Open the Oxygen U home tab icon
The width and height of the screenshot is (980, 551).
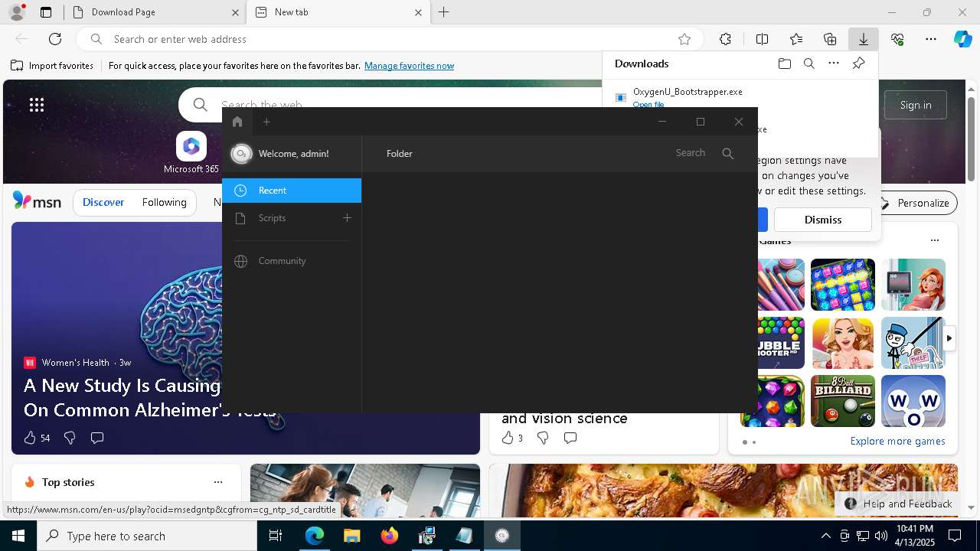coord(237,122)
